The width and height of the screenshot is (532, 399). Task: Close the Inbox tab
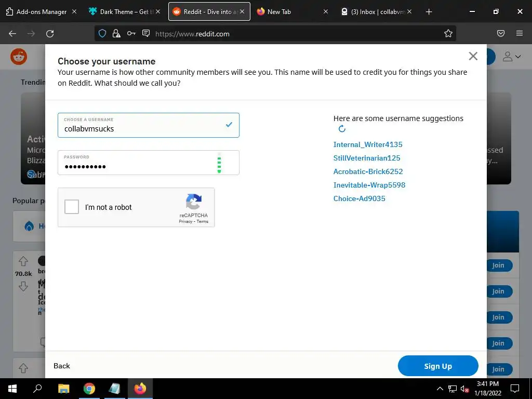click(x=409, y=12)
